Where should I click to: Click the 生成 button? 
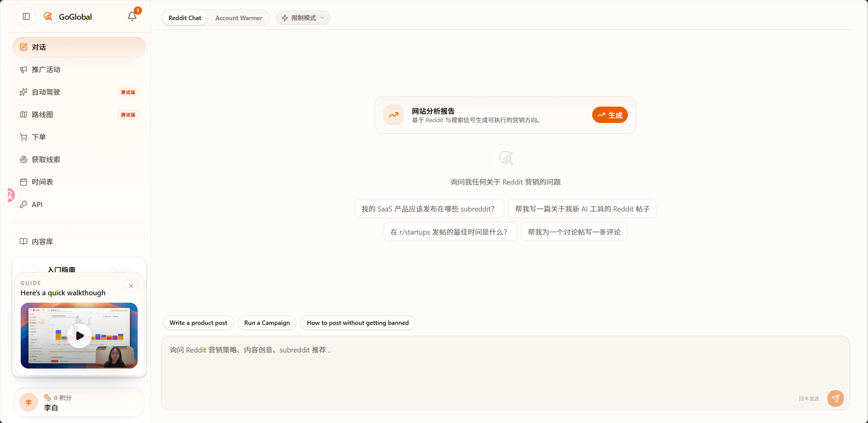click(x=610, y=115)
